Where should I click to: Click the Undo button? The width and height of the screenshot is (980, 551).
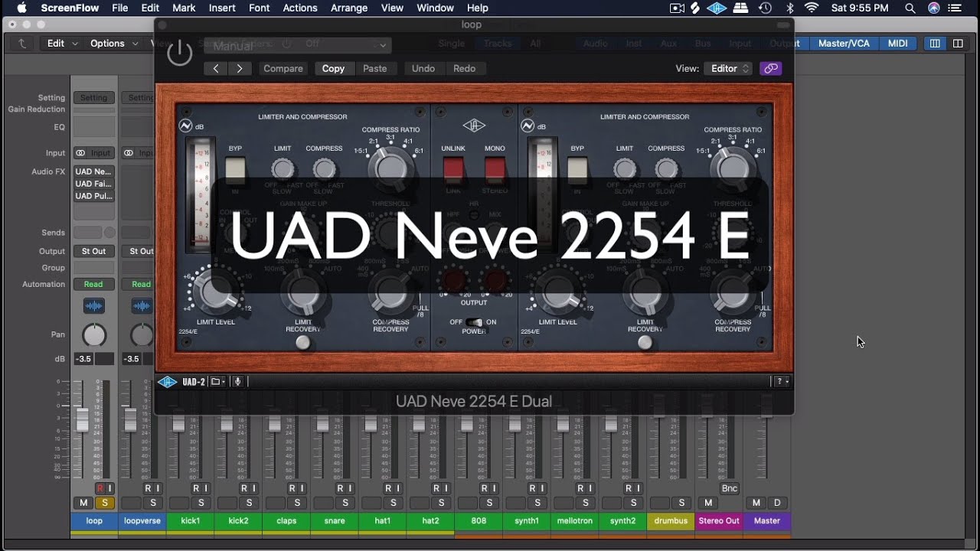pyautogui.click(x=423, y=68)
